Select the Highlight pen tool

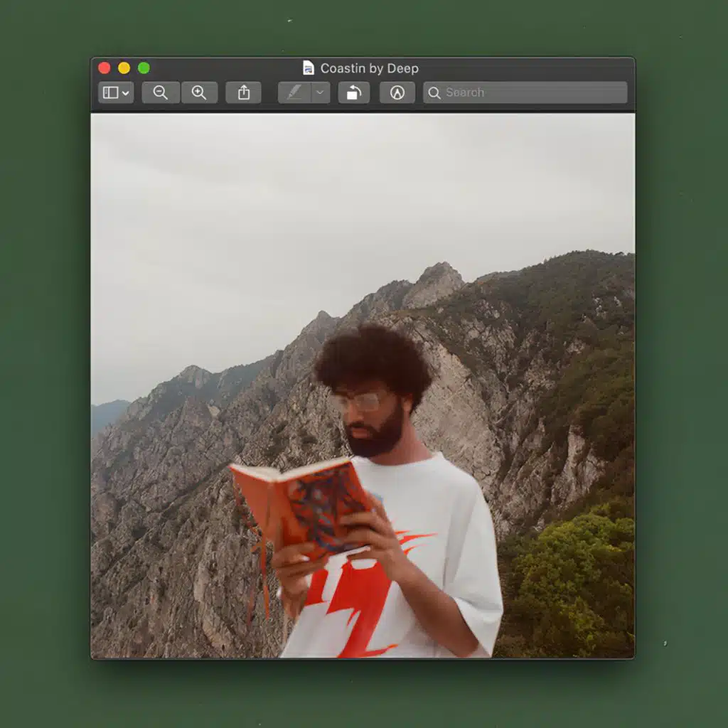point(294,93)
